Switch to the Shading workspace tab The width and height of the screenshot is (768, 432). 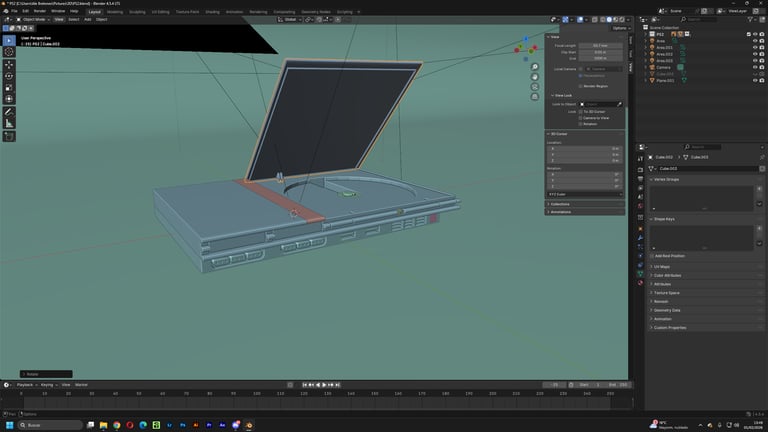coord(212,12)
